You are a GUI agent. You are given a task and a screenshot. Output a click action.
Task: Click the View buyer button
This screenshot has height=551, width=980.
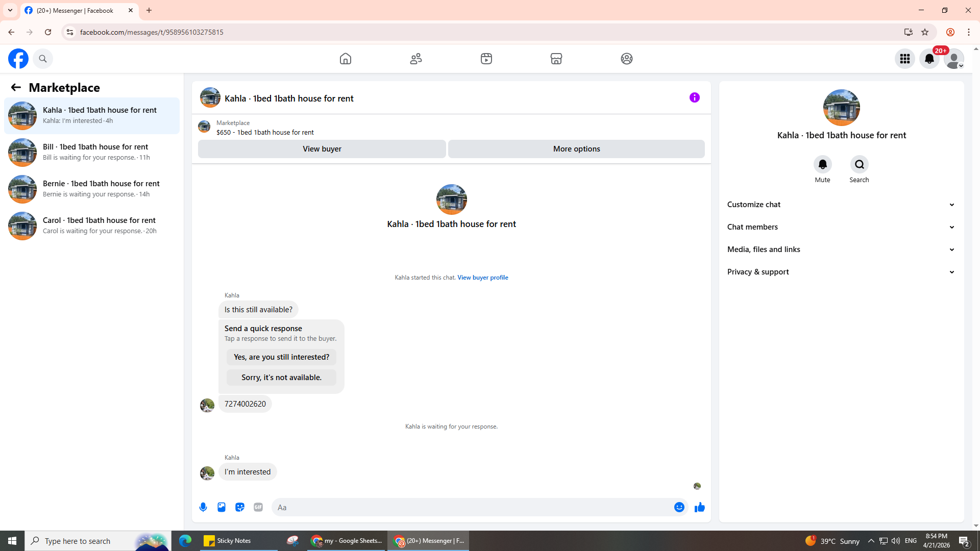pos(322,149)
